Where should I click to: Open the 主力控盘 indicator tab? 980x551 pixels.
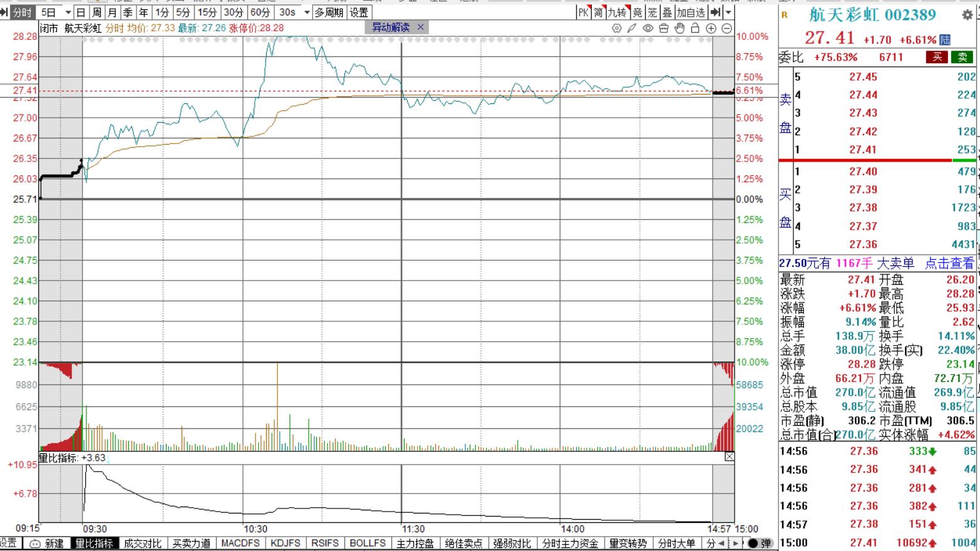(415, 543)
